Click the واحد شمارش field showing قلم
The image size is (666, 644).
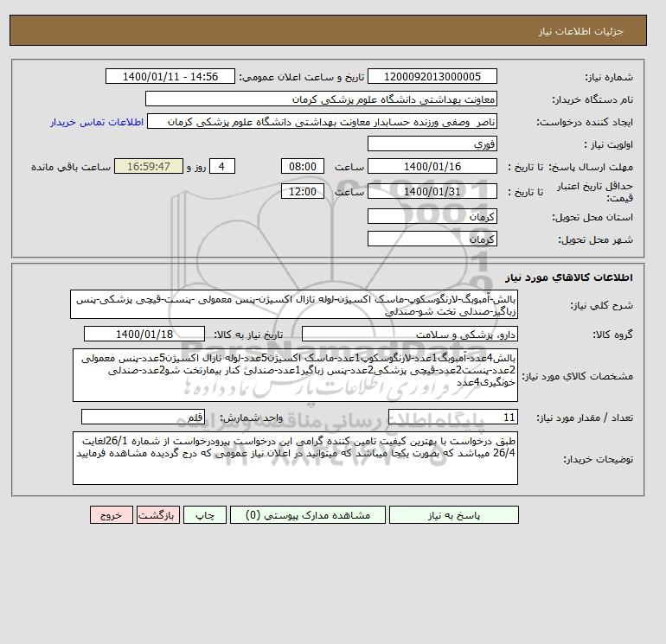(x=143, y=417)
